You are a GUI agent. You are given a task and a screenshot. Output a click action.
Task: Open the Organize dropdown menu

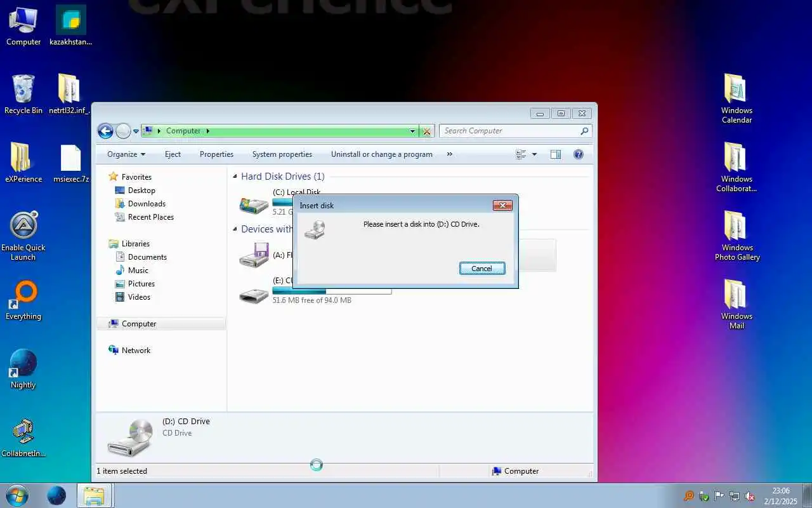(x=126, y=154)
